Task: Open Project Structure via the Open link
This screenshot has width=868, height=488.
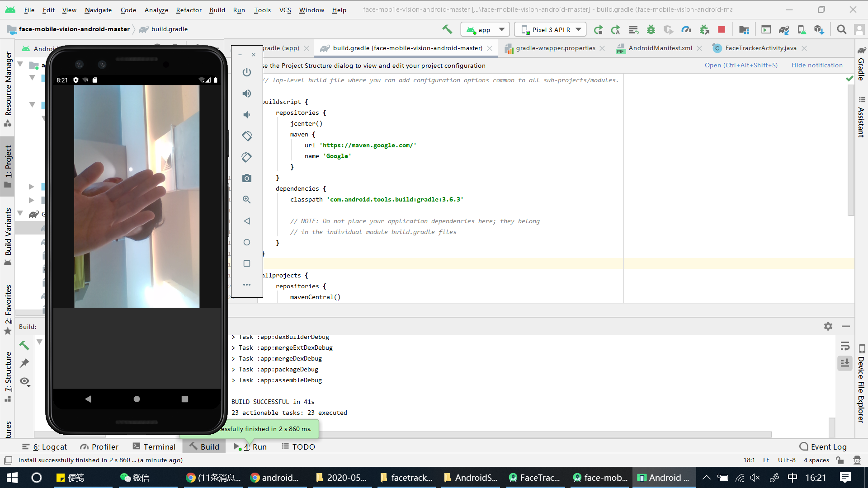Action: (741, 65)
